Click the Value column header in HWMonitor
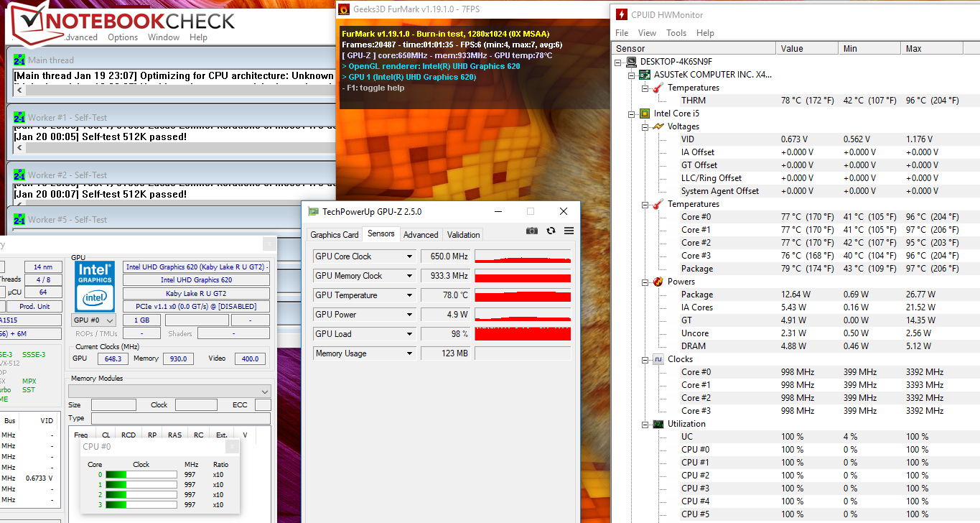 [x=807, y=48]
